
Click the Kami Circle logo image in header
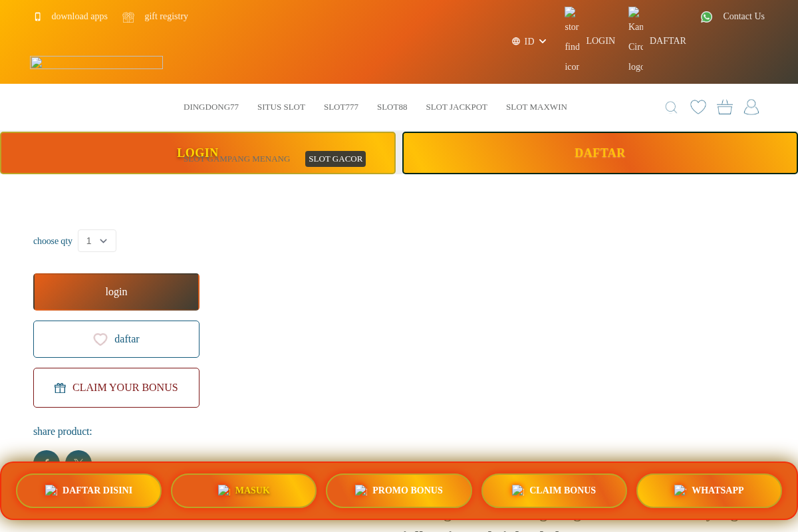[x=636, y=40]
